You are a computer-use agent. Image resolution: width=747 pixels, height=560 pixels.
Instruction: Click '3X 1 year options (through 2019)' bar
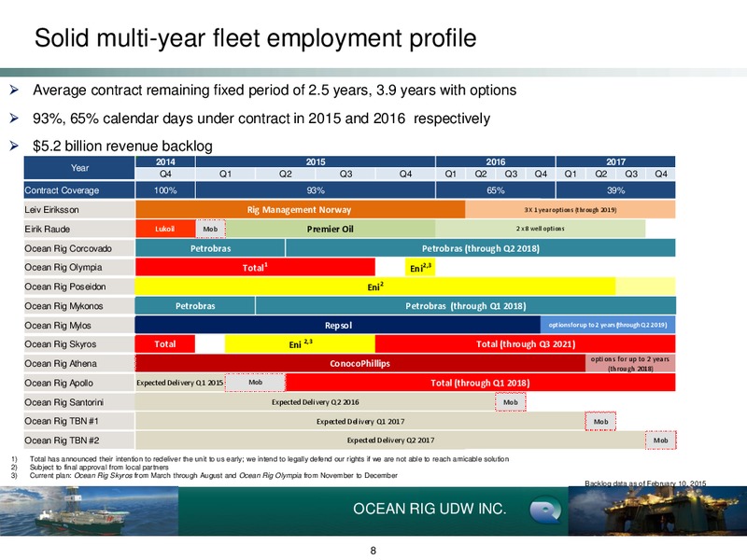pos(571,209)
